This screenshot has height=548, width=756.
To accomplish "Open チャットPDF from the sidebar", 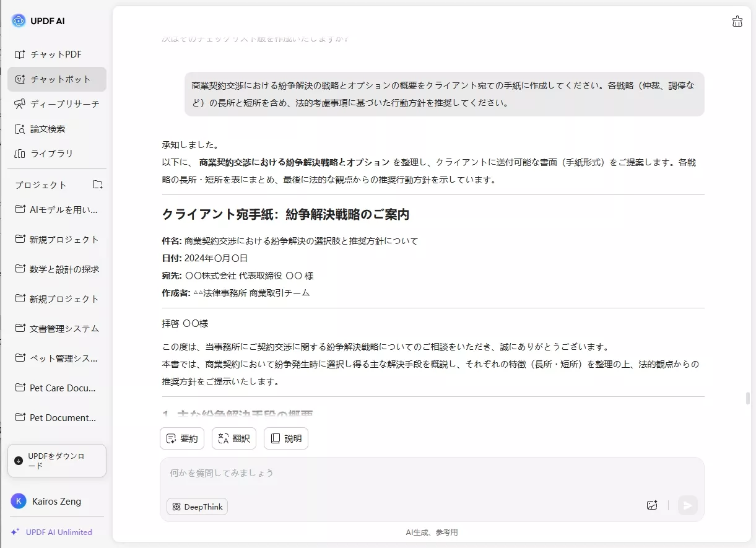I will (x=56, y=54).
